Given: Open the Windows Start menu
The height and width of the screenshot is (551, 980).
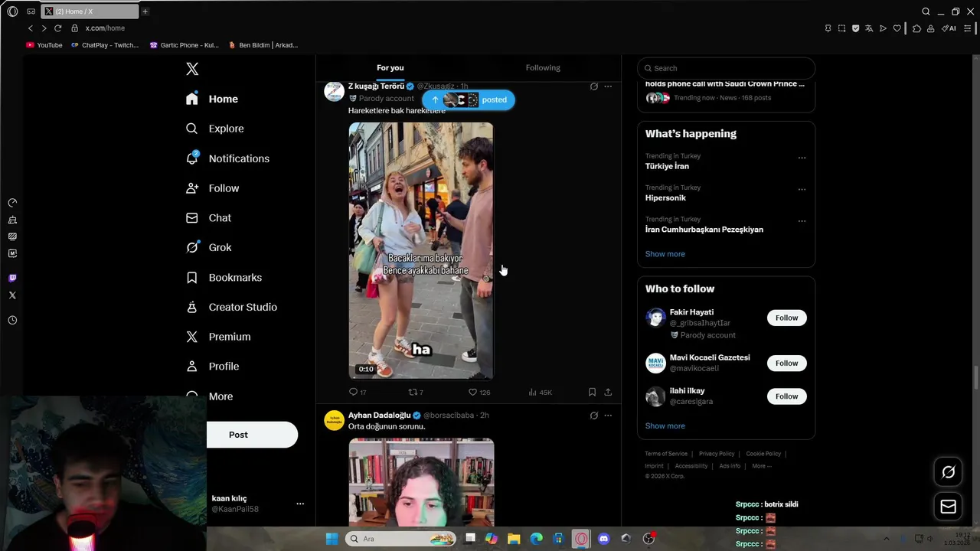Looking at the screenshot, I should [332, 539].
